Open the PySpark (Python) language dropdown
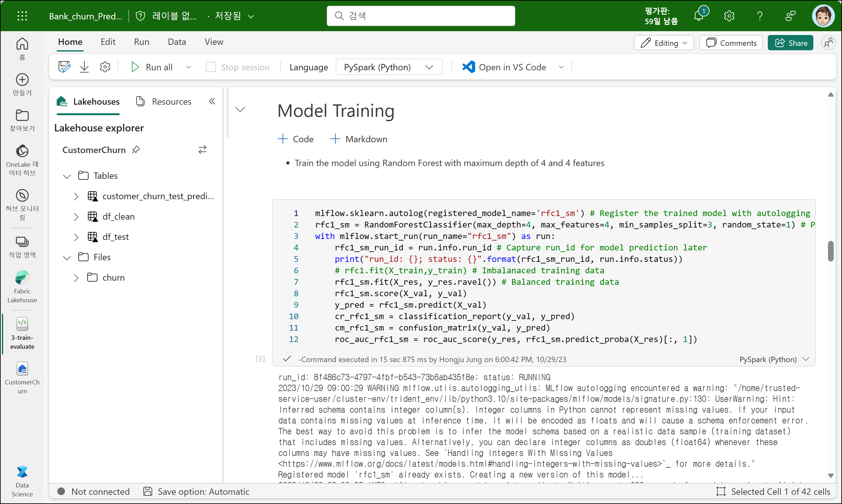The height and width of the screenshot is (504, 842). tap(389, 67)
